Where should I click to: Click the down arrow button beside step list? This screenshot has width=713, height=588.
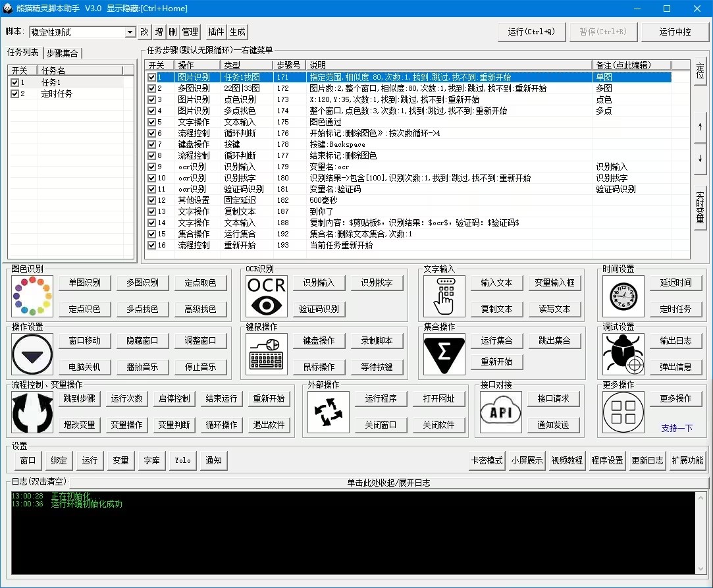(x=700, y=159)
